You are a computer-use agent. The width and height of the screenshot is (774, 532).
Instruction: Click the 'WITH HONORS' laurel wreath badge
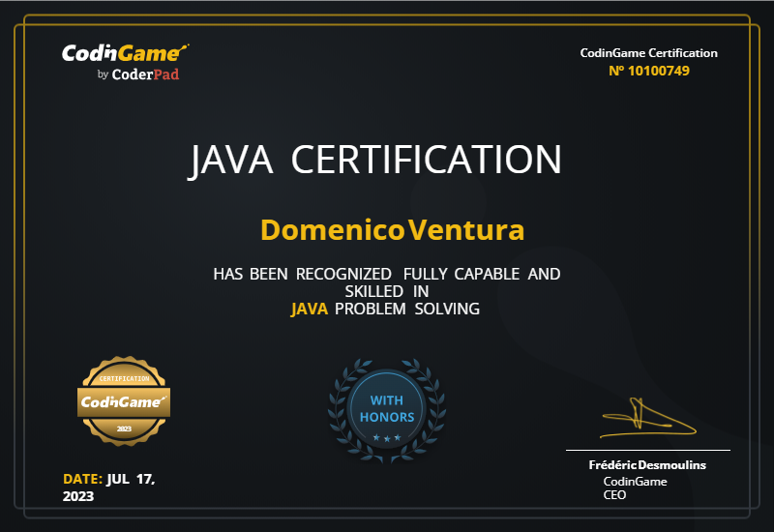click(x=387, y=408)
